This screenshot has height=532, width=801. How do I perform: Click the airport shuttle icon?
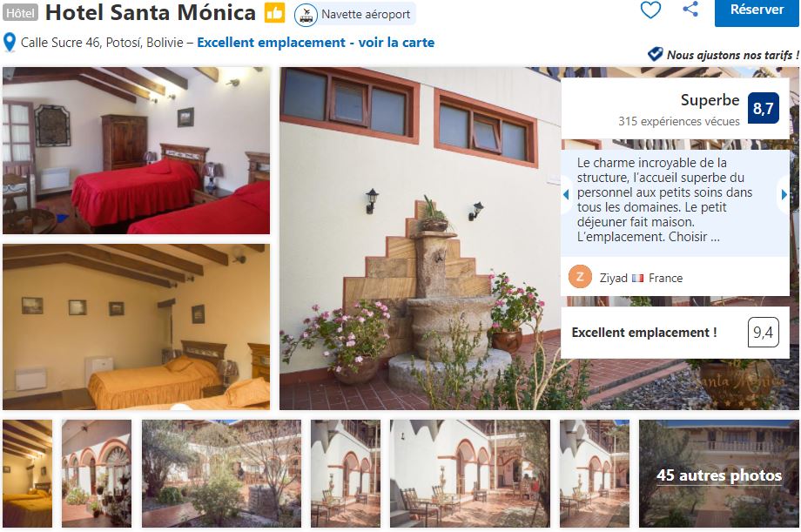pyautogui.click(x=306, y=15)
